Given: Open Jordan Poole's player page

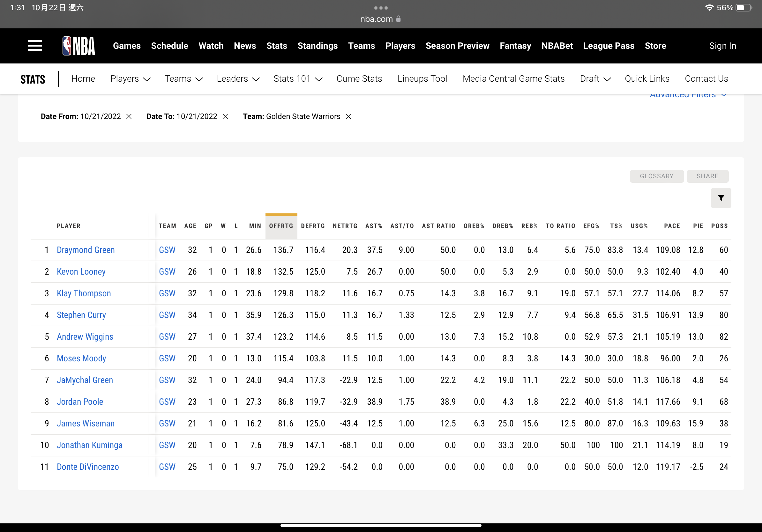Looking at the screenshot, I should click(x=80, y=402).
